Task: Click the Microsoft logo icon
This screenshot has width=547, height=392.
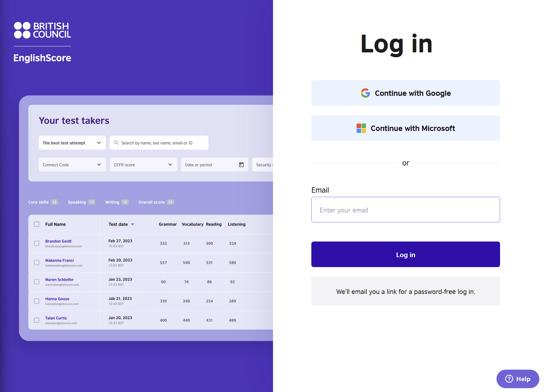Action: [361, 128]
